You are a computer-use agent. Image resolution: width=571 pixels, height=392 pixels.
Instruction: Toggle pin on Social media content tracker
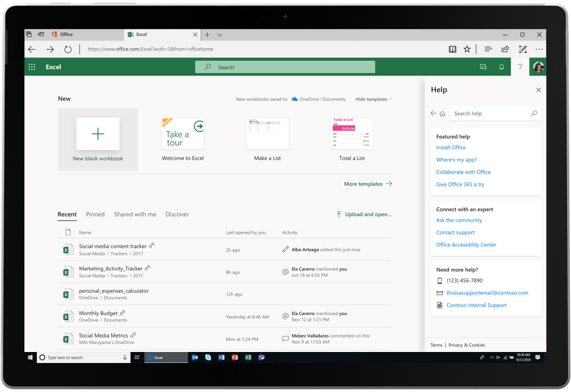click(x=151, y=246)
